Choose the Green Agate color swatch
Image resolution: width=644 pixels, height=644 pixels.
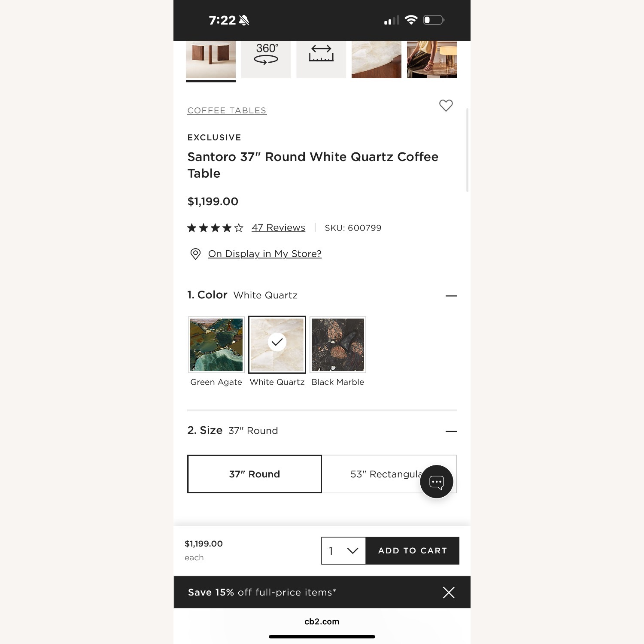click(216, 345)
